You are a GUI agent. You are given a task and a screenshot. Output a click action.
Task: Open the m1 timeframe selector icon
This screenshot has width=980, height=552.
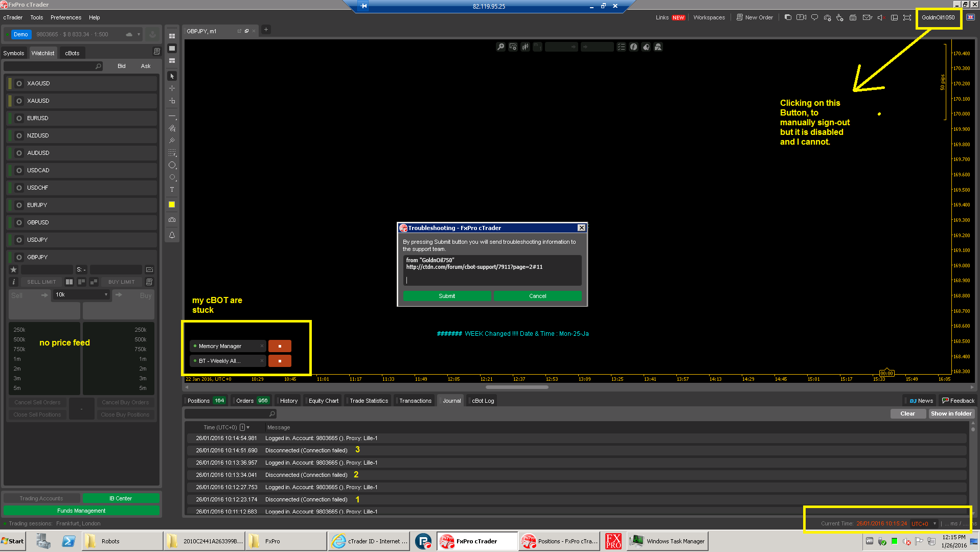[537, 47]
